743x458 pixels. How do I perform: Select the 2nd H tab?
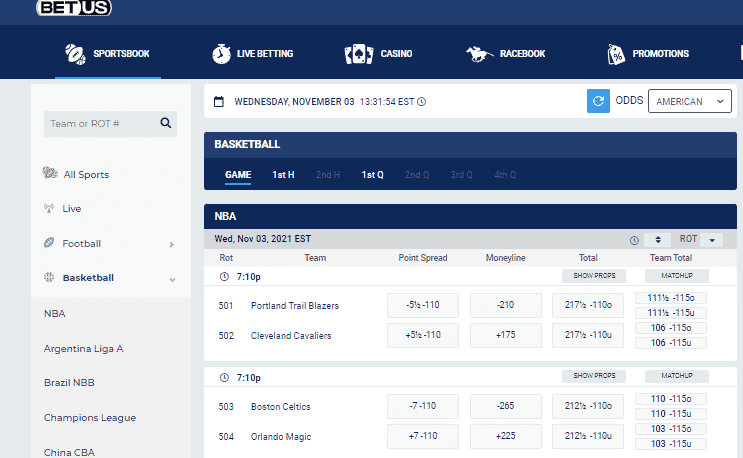[x=328, y=175]
